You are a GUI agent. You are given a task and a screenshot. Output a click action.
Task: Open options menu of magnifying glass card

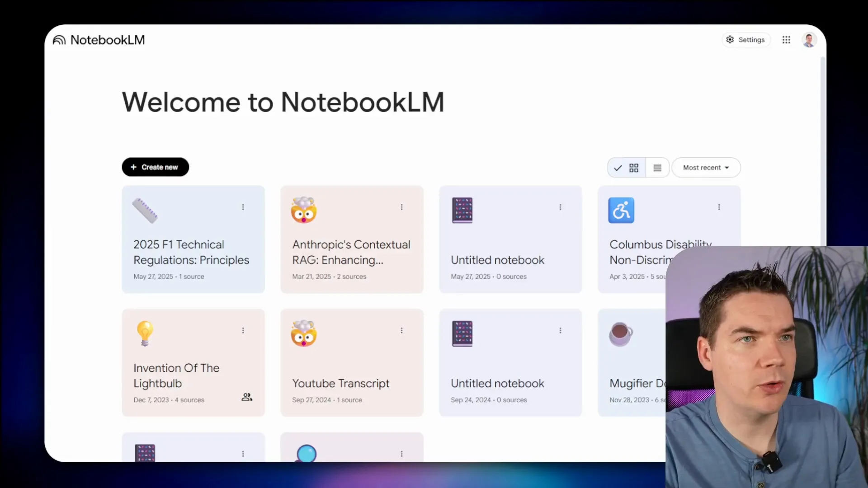401,454
